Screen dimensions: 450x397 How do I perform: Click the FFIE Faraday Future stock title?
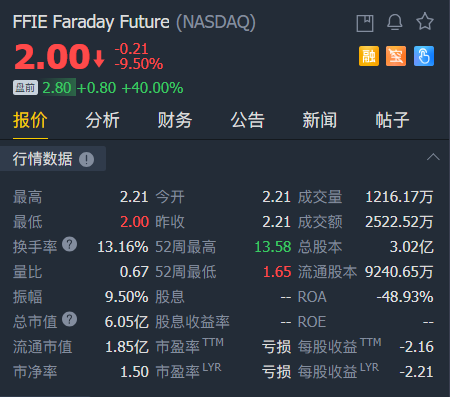[91, 22]
